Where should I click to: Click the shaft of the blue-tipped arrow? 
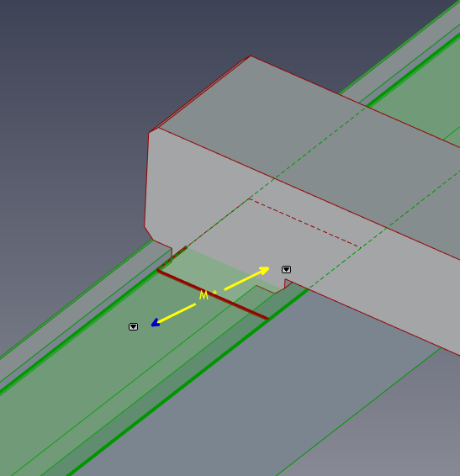(x=177, y=313)
